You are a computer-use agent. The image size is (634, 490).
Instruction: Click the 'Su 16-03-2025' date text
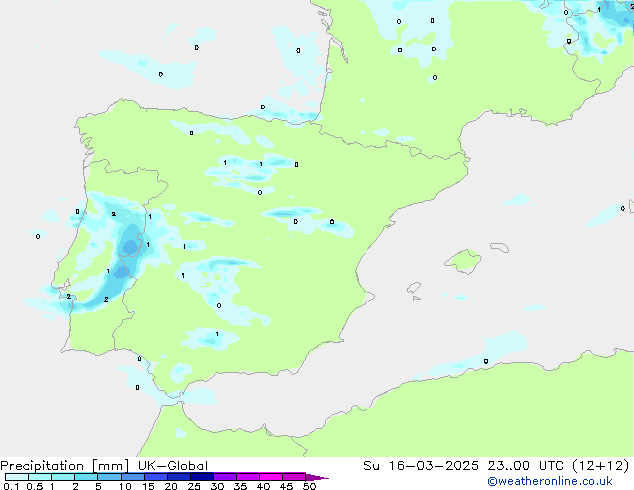pos(421,466)
